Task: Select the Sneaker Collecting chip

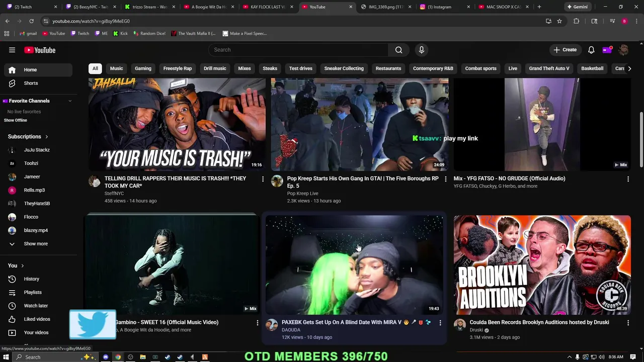Action: (x=344, y=68)
